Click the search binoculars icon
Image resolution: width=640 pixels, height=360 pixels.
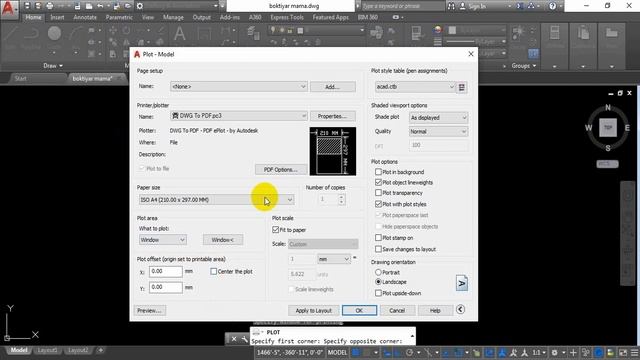click(x=451, y=6)
